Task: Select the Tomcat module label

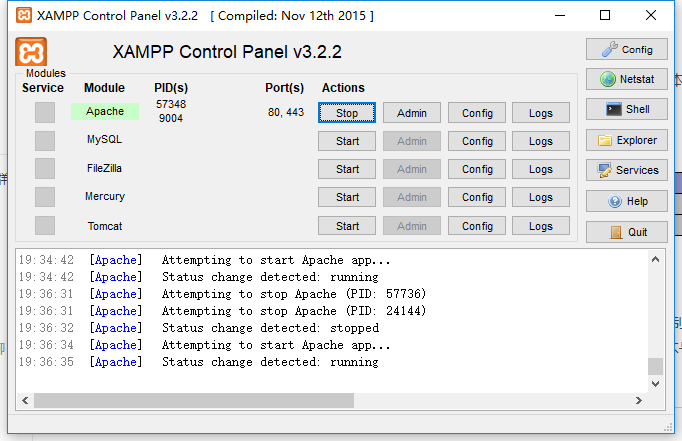Action: pyautogui.click(x=105, y=226)
